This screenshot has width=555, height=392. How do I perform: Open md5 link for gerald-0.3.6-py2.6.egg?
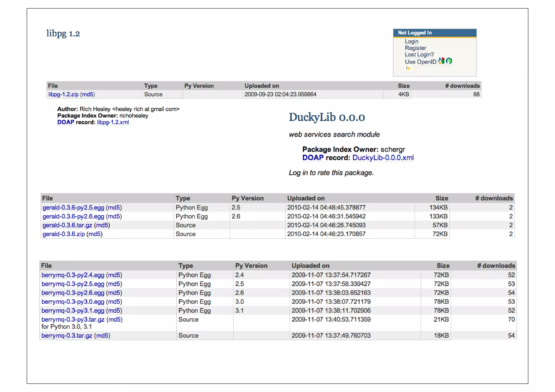[114, 216]
